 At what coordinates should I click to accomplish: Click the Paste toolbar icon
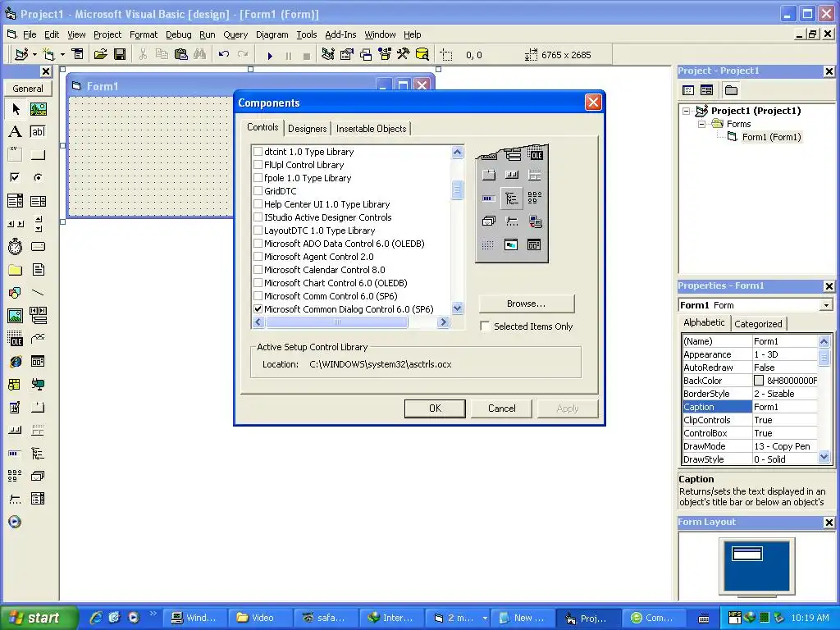pyautogui.click(x=181, y=55)
